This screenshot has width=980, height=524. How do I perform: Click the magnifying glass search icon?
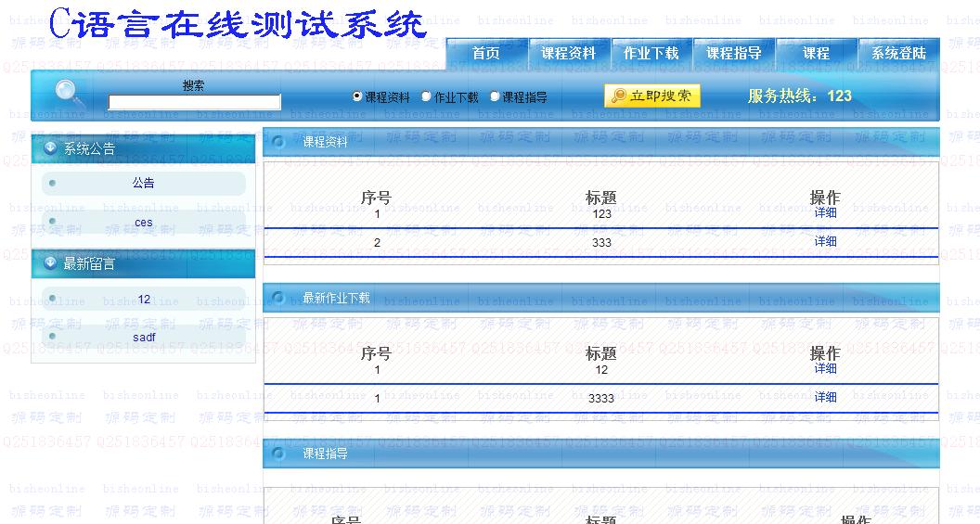(70, 95)
